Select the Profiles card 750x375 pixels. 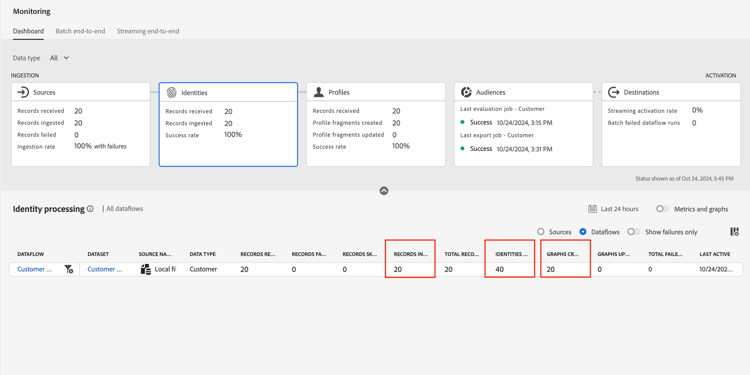[x=376, y=124]
